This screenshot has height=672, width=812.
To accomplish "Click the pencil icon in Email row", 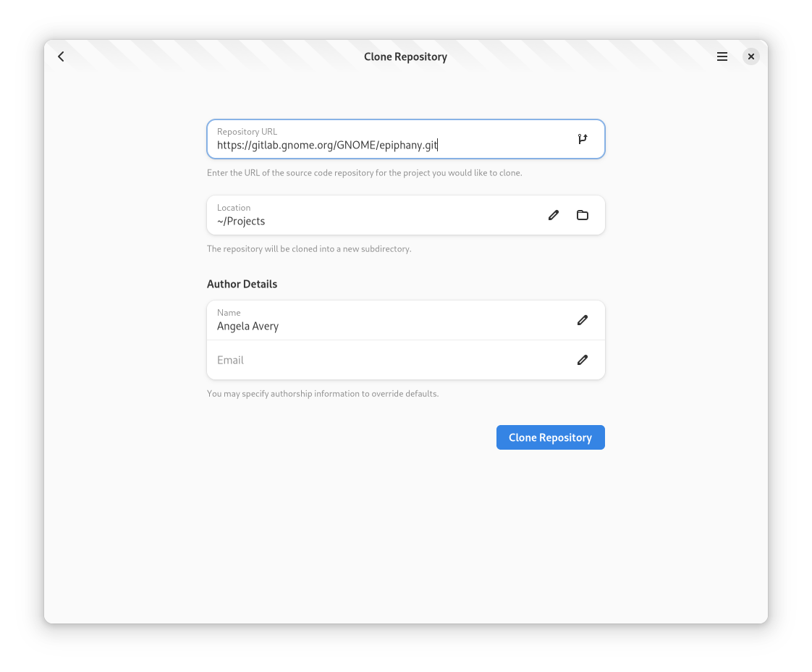I will click(583, 360).
